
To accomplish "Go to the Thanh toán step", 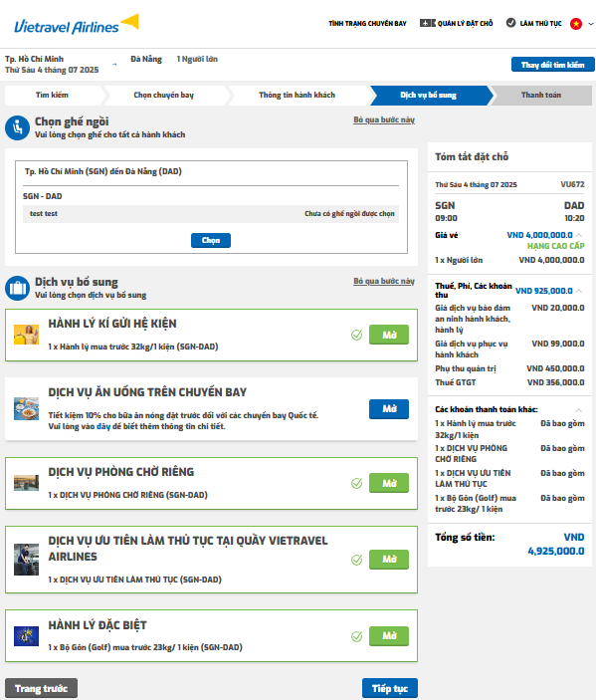I will tap(541, 95).
